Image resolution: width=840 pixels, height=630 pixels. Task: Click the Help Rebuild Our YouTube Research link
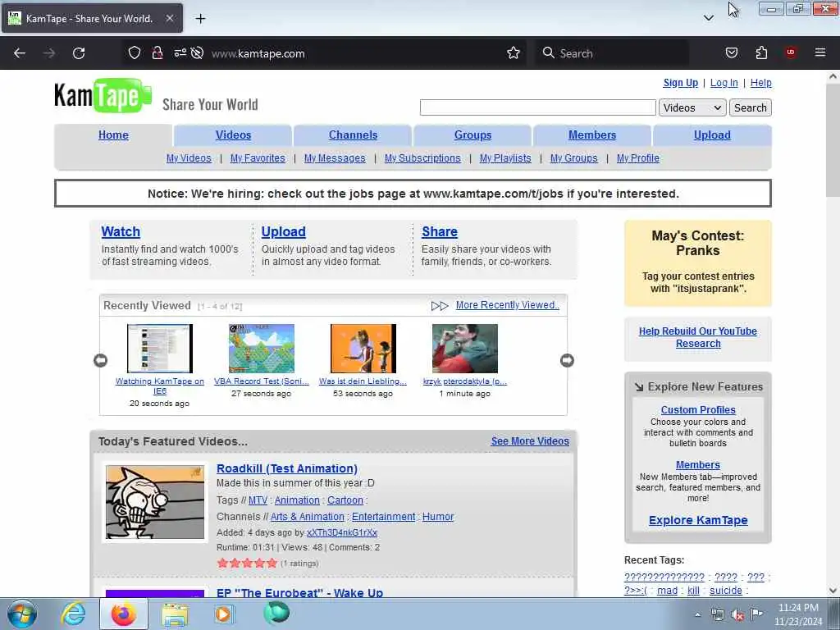697,337
